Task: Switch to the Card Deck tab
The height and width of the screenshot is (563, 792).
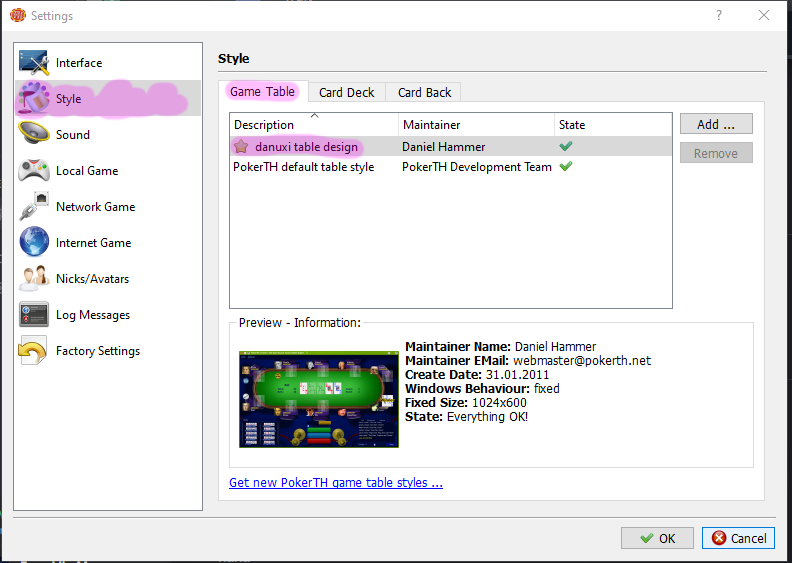Action: pos(346,92)
